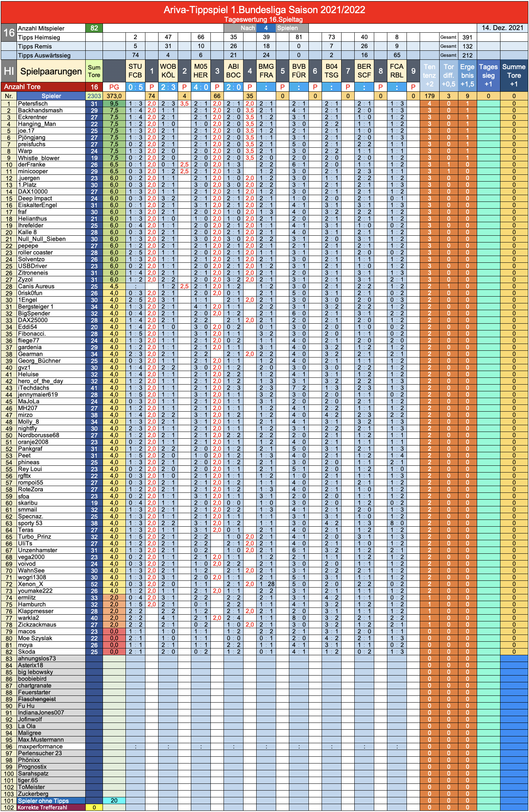Click the 'Spielpaarungen' header cell
The width and height of the screenshot is (529, 812).
pyautogui.click(x=51, y=71)
